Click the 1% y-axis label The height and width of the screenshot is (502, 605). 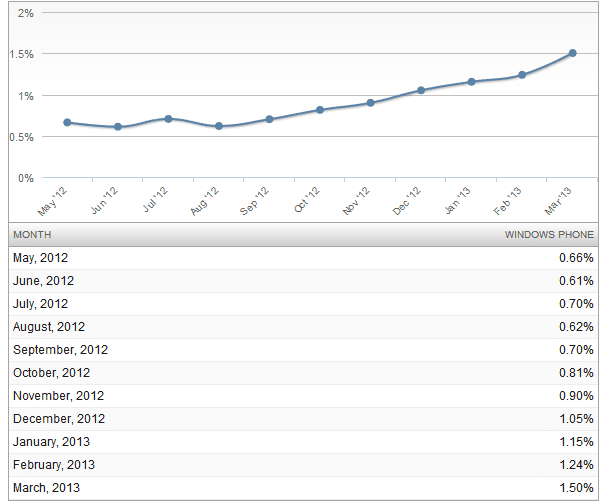click(26, 96)
